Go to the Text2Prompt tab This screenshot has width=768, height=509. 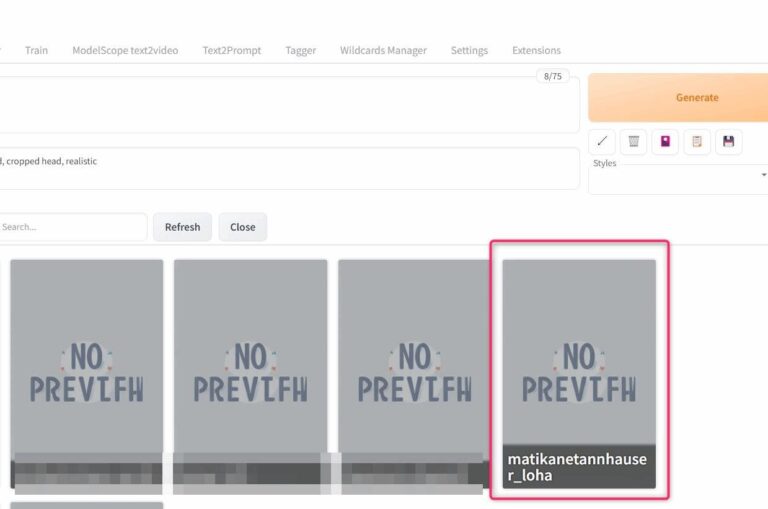[x=231, y=50]
